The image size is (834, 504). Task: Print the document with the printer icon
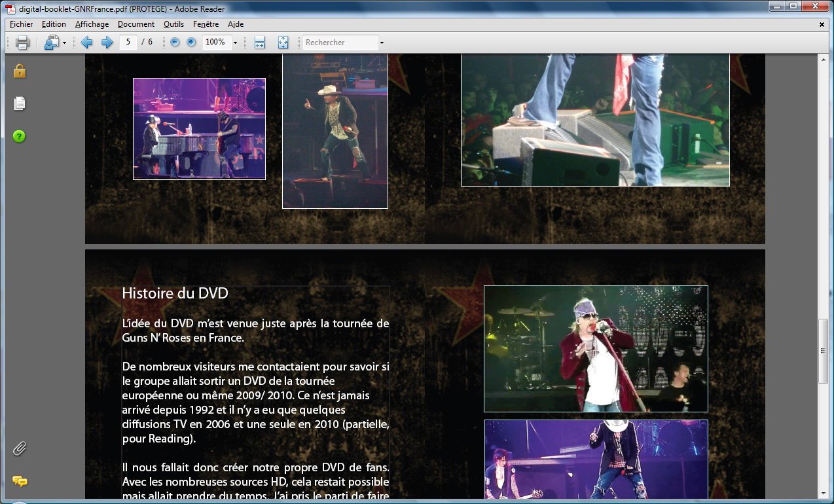coord(22,43)
